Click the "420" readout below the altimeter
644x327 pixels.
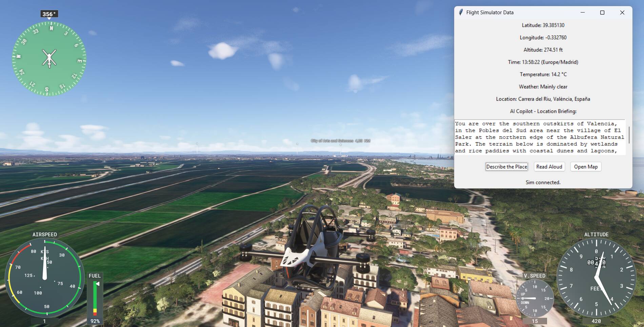(596, 321)
